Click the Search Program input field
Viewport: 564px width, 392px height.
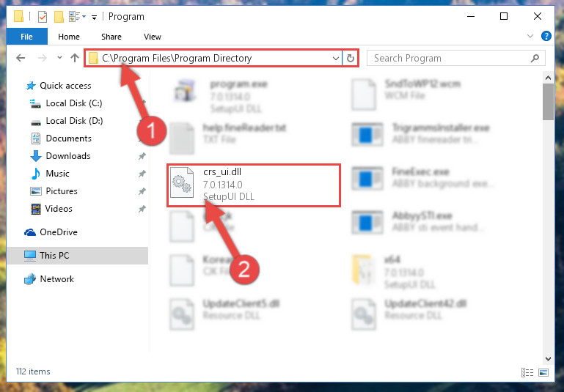[450, 58]
